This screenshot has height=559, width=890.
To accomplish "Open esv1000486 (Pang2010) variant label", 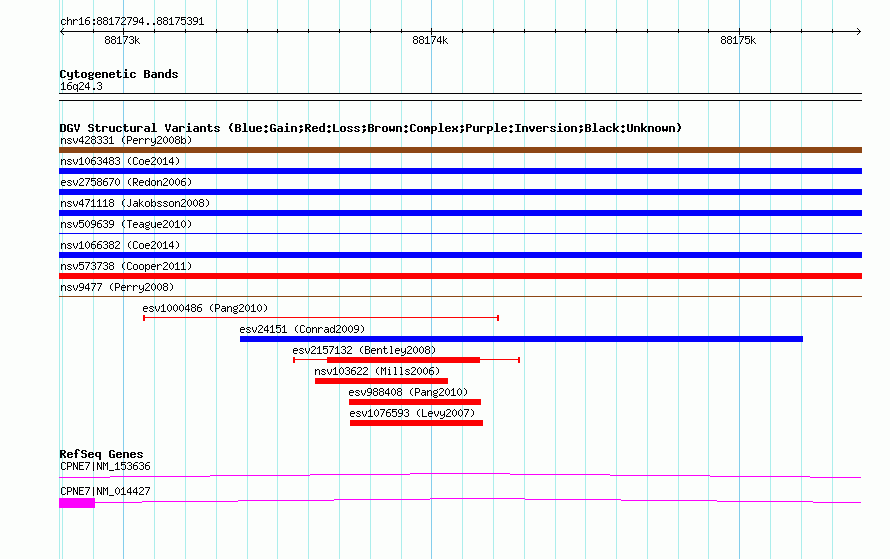I will 205,308.
